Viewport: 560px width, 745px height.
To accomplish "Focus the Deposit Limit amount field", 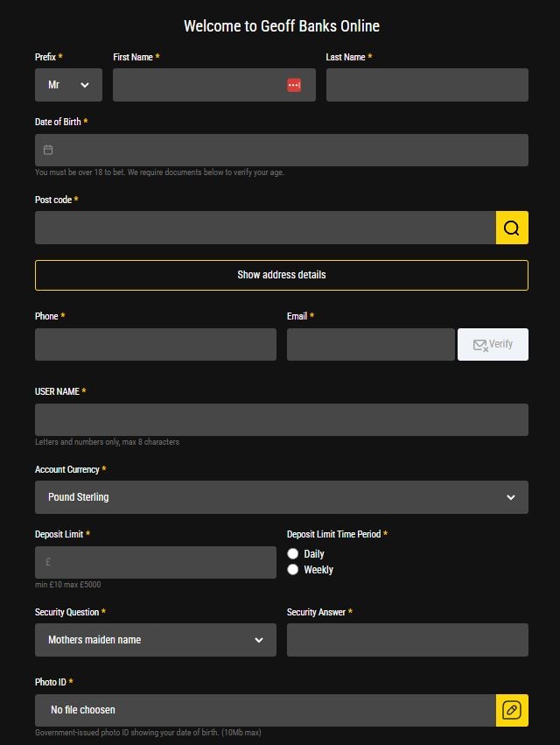I will [x=156, y=563].
